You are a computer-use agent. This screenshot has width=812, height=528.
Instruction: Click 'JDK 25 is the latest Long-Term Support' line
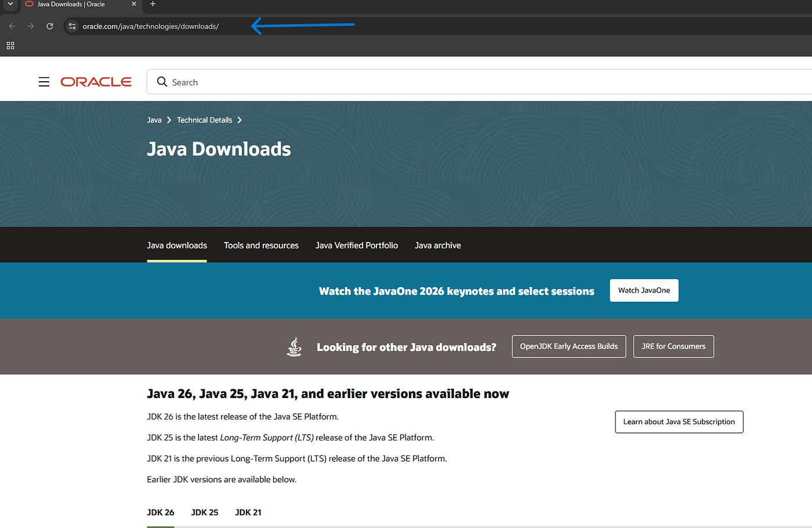coord(291,437)
